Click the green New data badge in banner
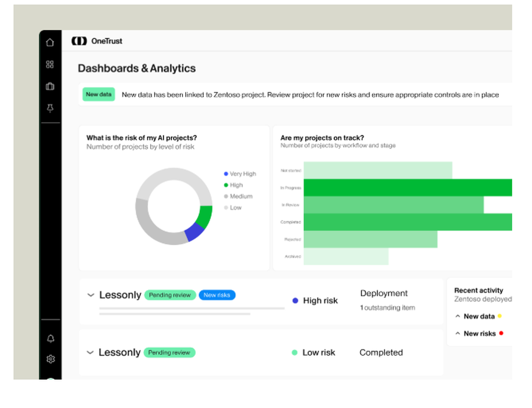The image size is (532, 408). coord(99,94)
